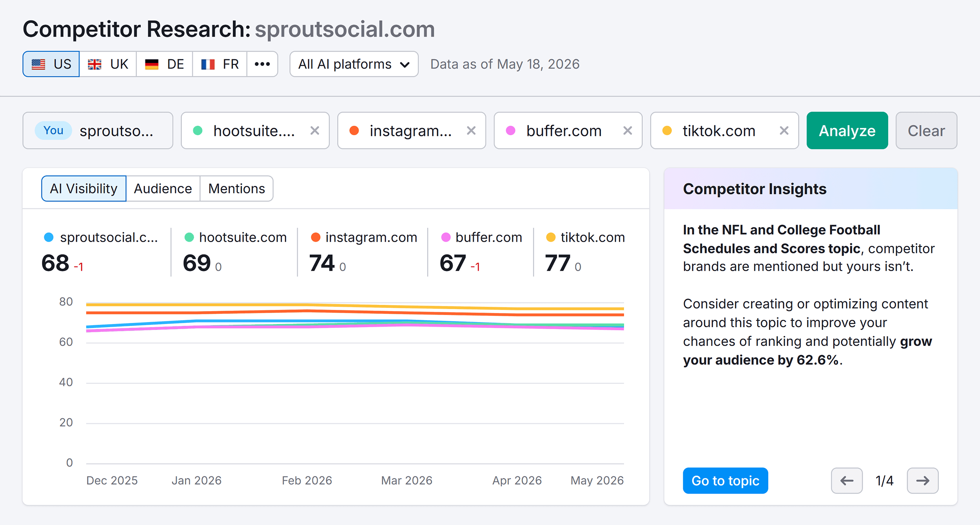
Task: Click the Feb 2026 axis label
Action: tap(307, 480)
